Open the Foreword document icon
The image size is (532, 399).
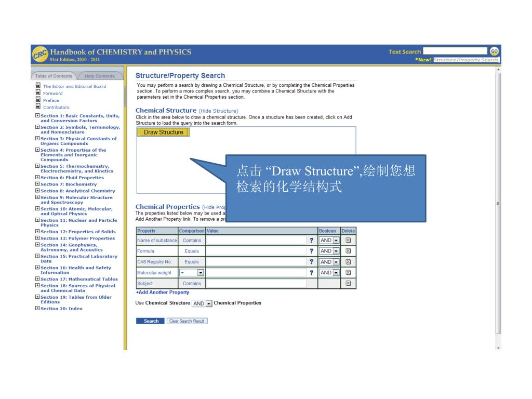(x=38, y=92)
